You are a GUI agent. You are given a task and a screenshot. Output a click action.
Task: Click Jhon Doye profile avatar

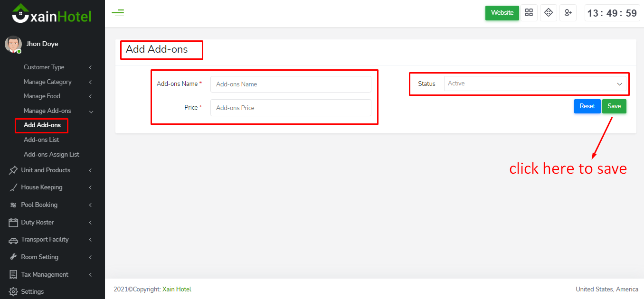click(13, 44)
